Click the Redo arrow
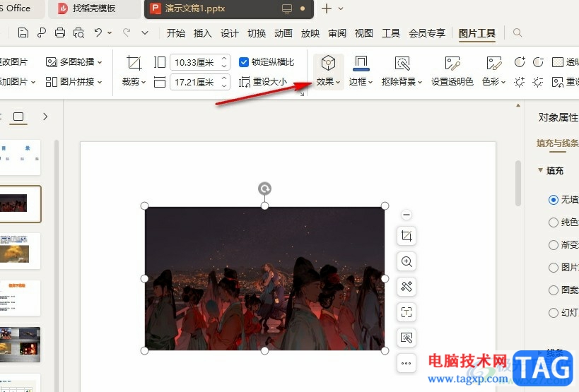 click(127, 32)
